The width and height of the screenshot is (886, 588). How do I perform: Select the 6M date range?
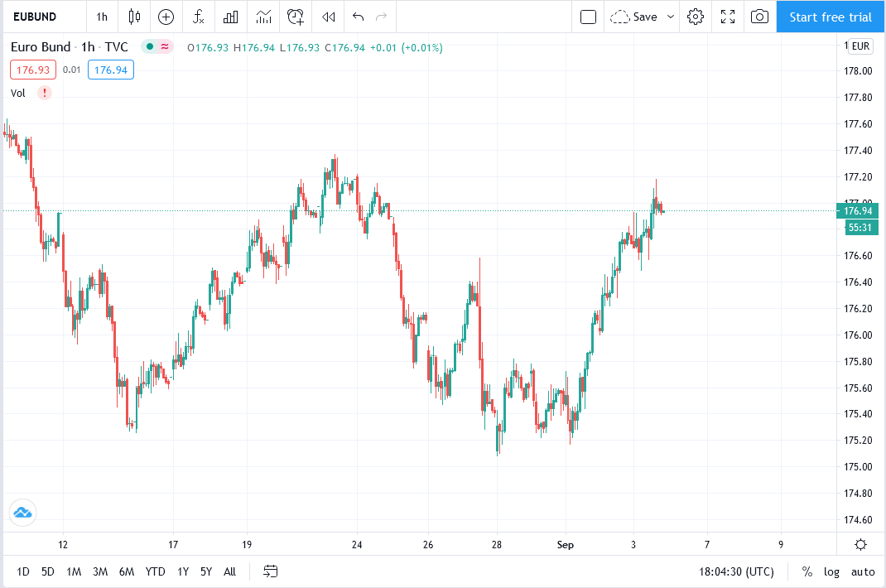coord(127,571)
